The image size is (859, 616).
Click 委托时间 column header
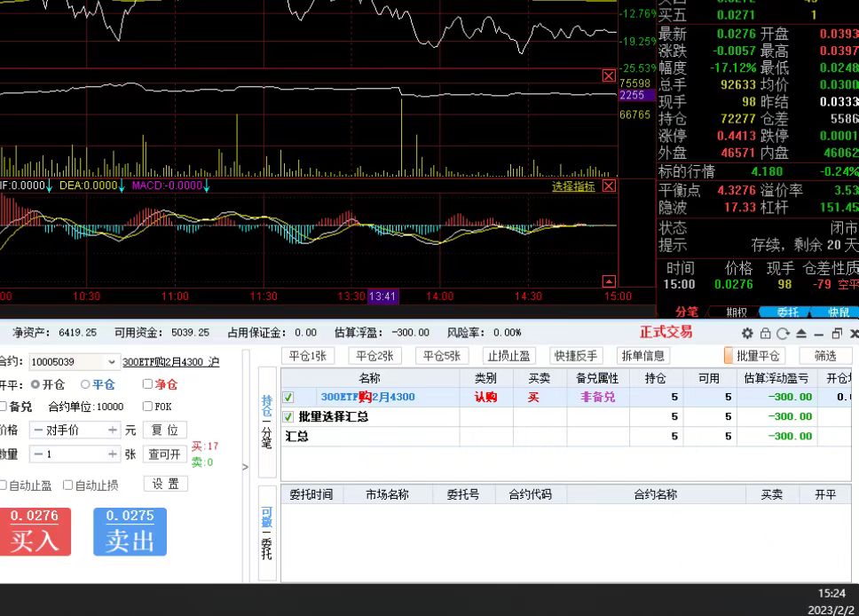[311, 494]
